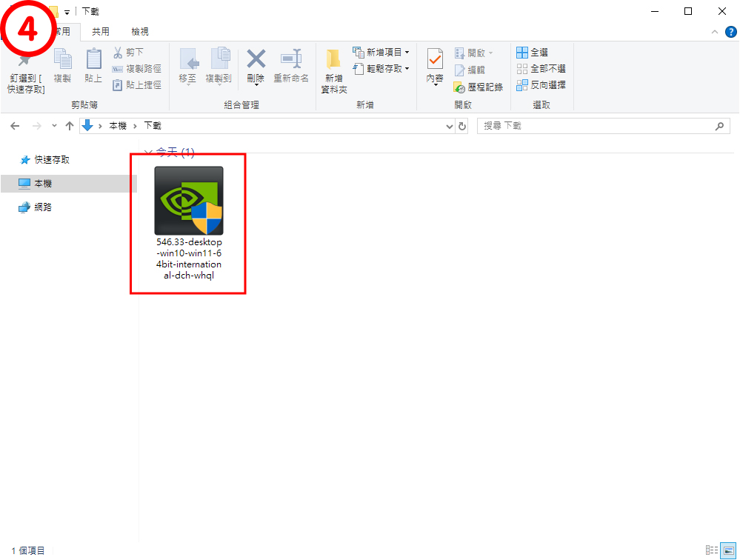Viewport: 740px width, 560px height.
Task: Expand 輕鬆存取 (Easy access) dropdown
Action: [x=407, y=69]
